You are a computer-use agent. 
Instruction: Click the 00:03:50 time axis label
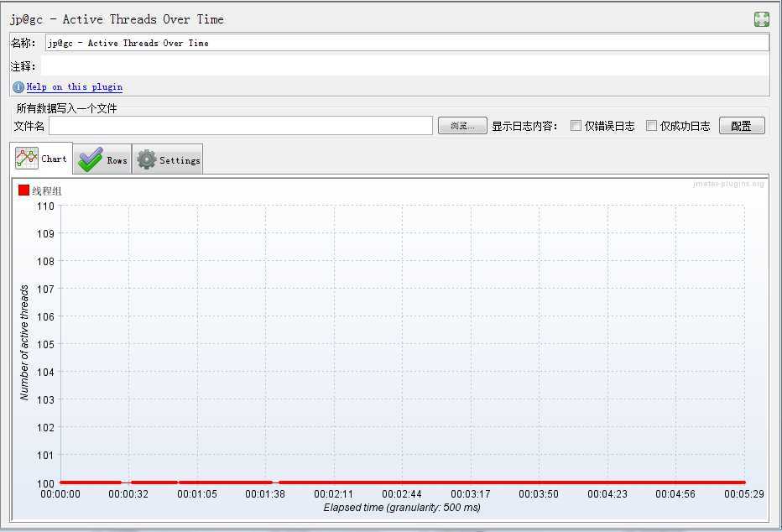click(x=539, y=494)
